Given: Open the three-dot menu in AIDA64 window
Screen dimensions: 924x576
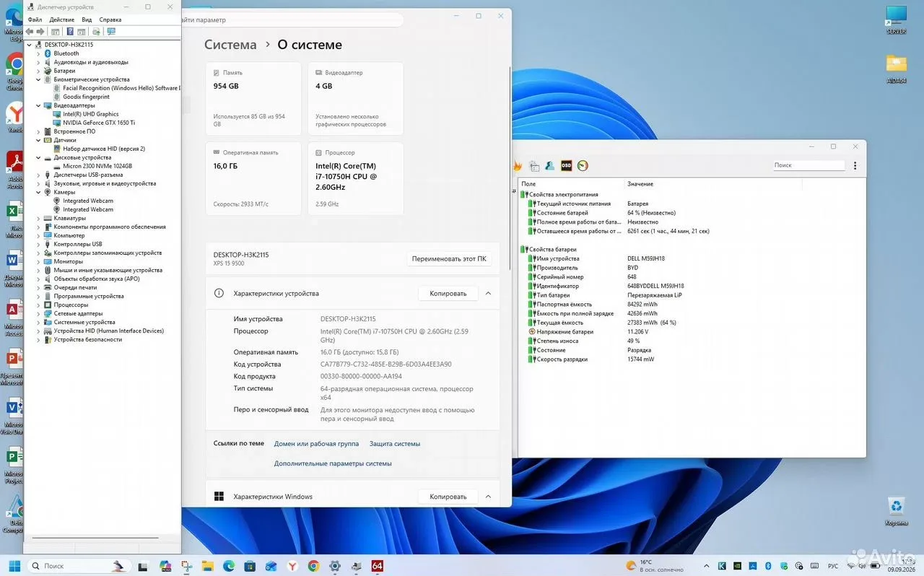Looking at the screenshot, I should (x=855, y=165).
